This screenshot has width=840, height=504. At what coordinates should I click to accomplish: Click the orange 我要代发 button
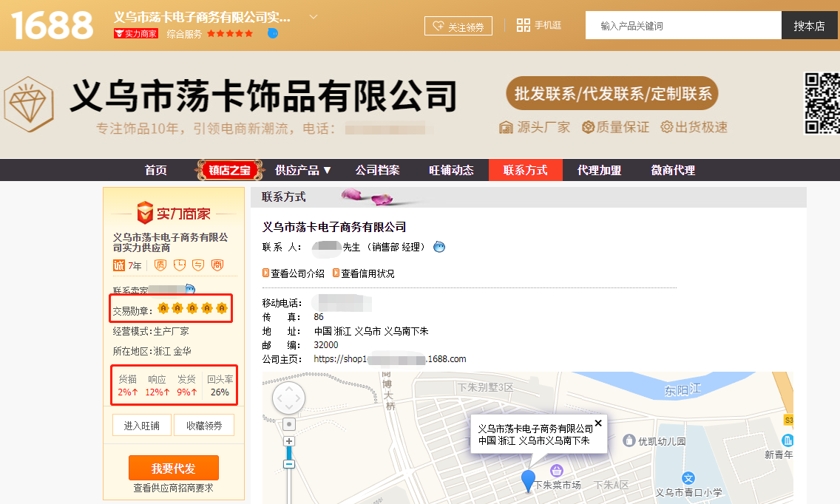pyautogui.click(x=174, y=468)
